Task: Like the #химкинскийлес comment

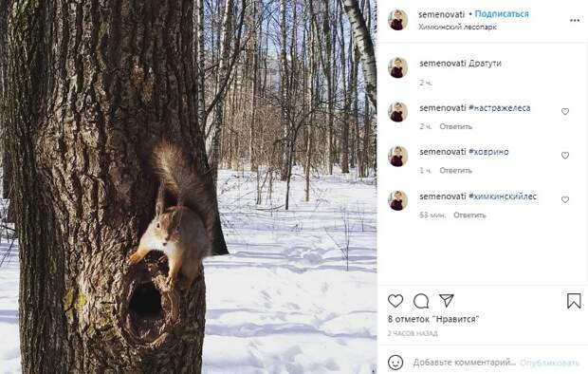Action: [564, 199]
